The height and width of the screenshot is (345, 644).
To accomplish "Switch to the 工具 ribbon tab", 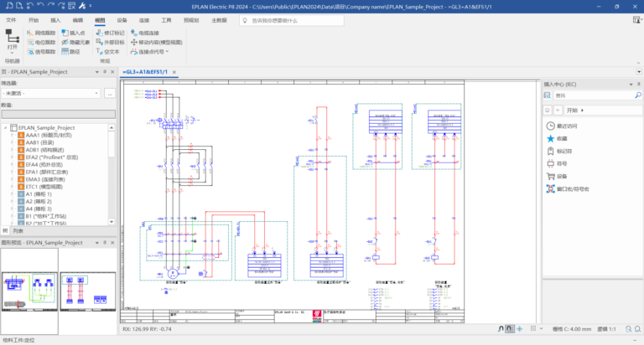I will pos(166,20).
